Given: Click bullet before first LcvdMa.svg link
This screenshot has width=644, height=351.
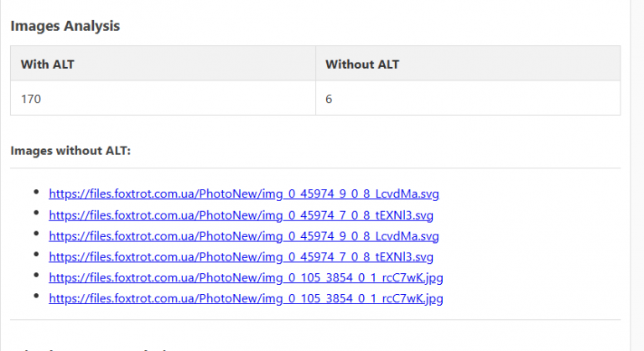Looking at the screenshot, I should pyautogui.click(x=36, y=192).
